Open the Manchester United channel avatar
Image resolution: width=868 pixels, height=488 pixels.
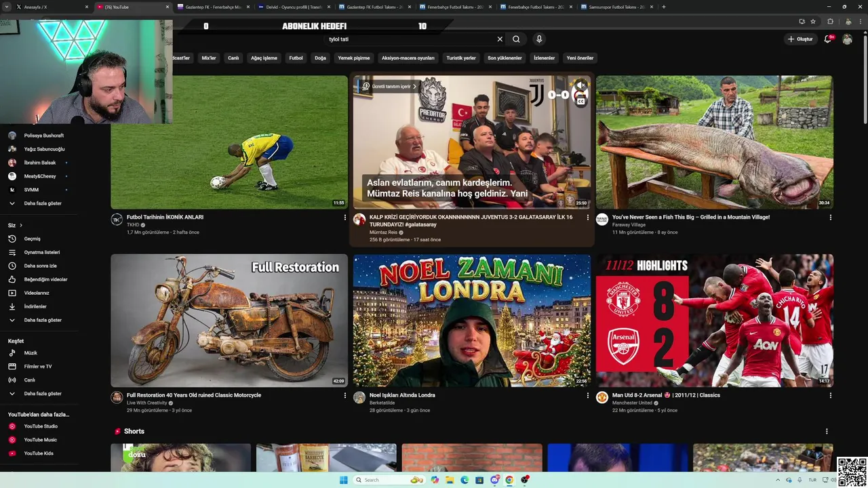click(x=601, y=397)
